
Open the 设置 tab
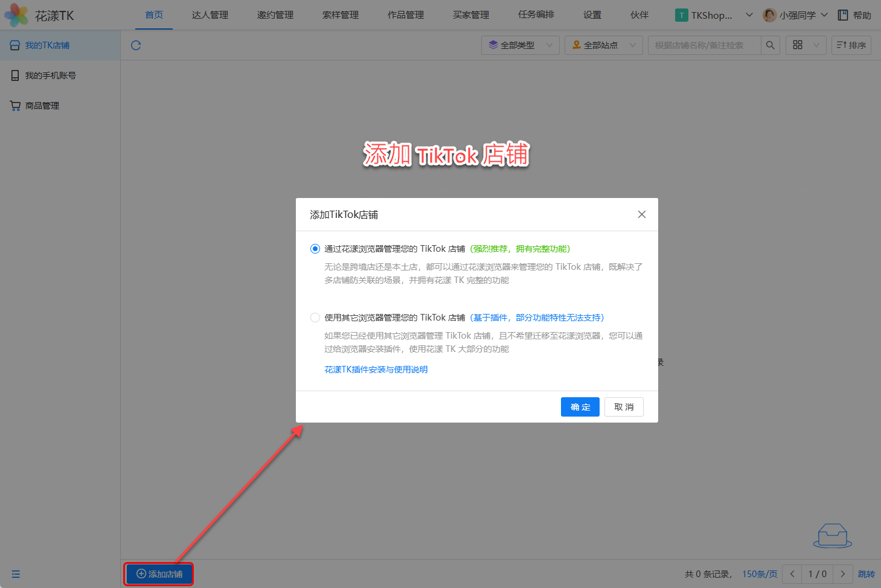pyautogui.click(x=592, y=15)
